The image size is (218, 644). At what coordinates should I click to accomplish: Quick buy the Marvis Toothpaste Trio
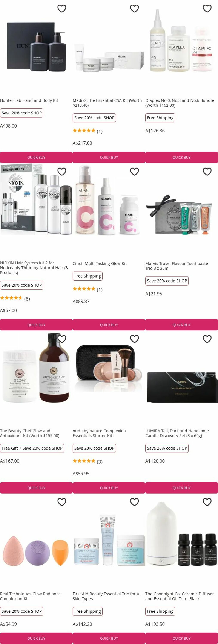click(181, 325)
